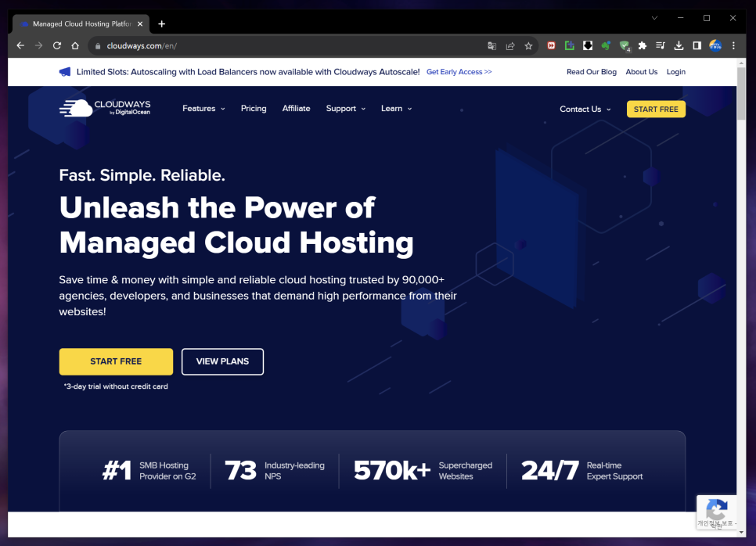Click the START FREE button below the hero text
This screenshot has width=756, height=546.
coord(116,361)
